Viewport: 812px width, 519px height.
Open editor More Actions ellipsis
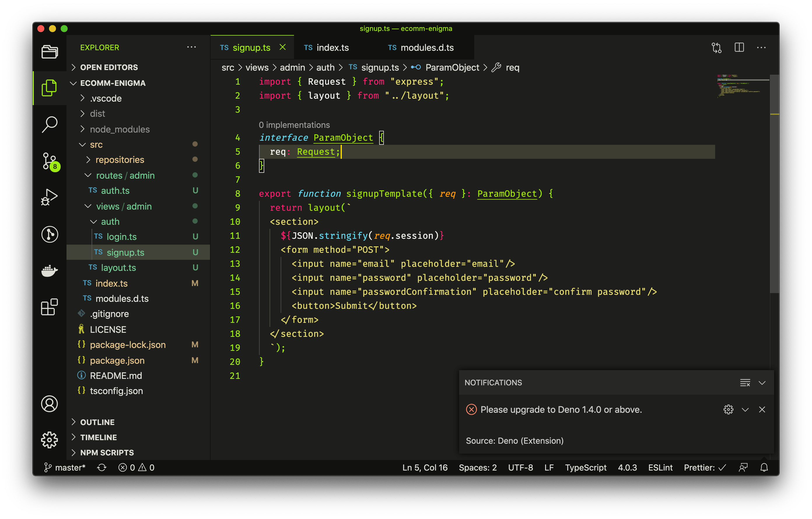(x=761, y=48)
